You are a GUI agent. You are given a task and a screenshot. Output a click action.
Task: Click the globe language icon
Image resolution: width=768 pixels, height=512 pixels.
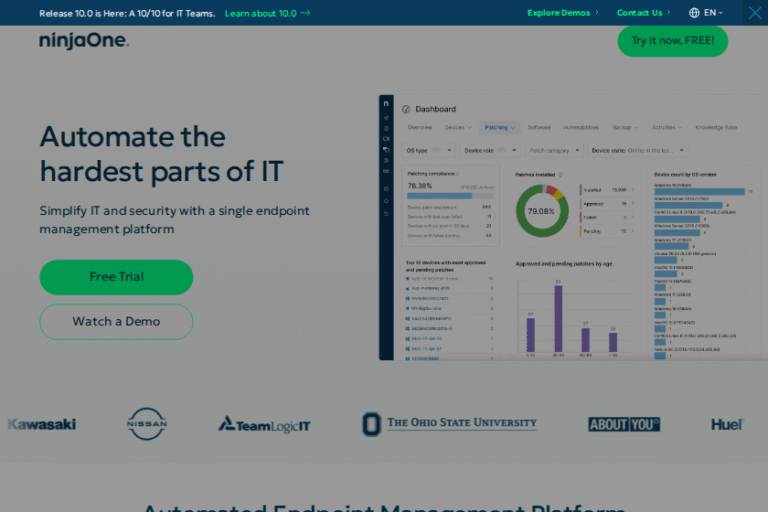pos(695,13)
